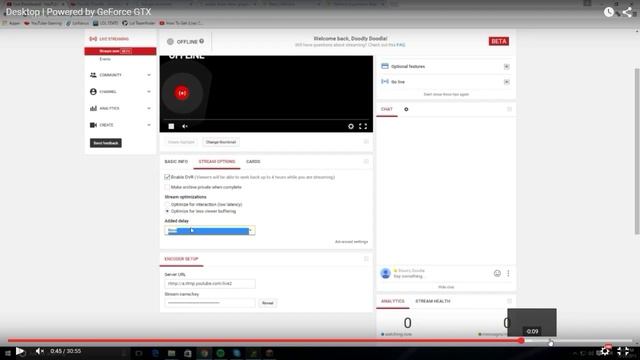640x360 pixels.
Task: Unmute the YouTube video player volume
Action: pyautogui.click(x=39, y=351)
